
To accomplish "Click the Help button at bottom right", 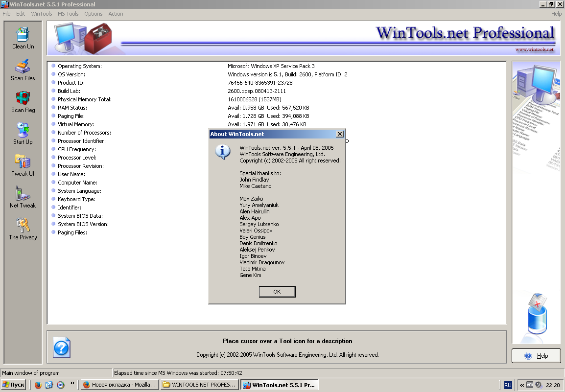I will coord(536,356).
